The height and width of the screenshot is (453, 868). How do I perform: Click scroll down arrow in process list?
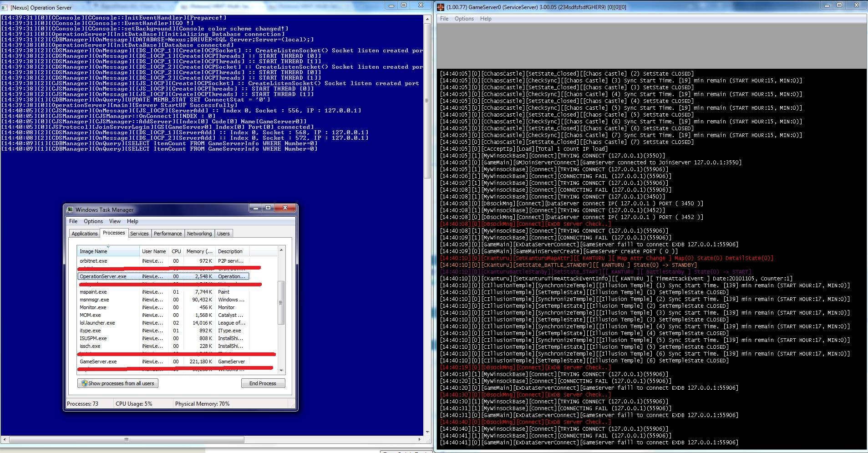pos(281,370)
